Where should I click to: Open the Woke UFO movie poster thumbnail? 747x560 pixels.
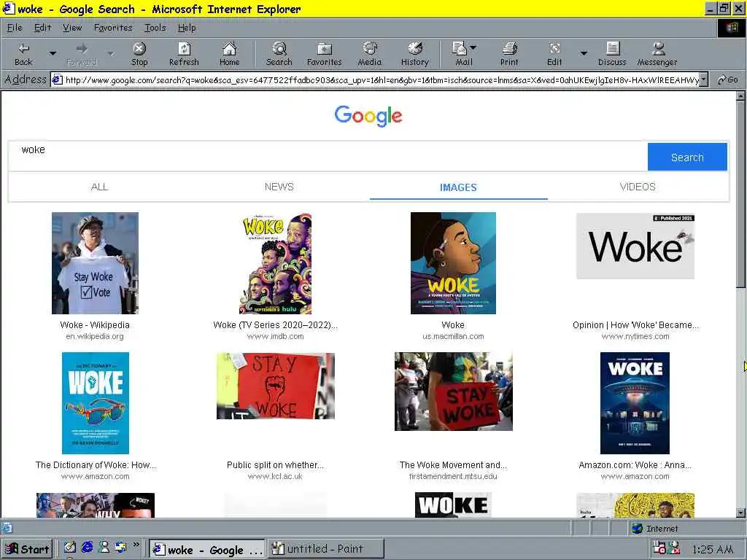pos(635,402)
